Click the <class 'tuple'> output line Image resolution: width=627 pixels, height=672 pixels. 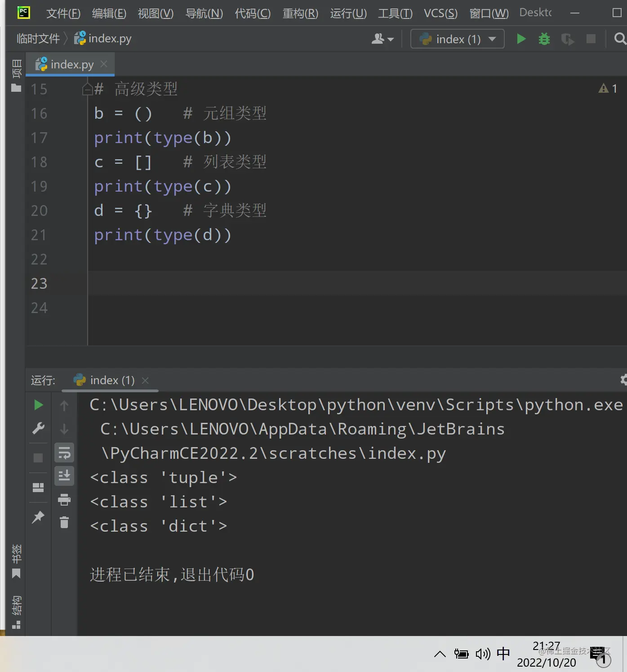pos(164,478)
